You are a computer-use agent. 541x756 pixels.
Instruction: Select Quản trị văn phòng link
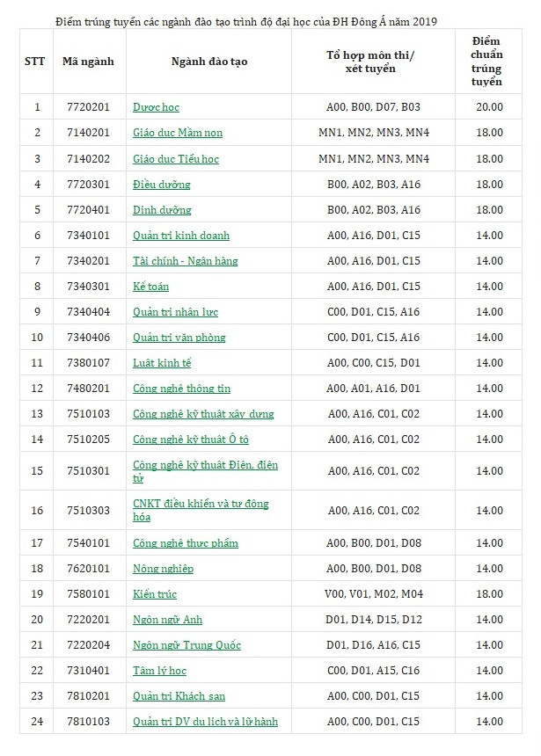click(179, 338)
